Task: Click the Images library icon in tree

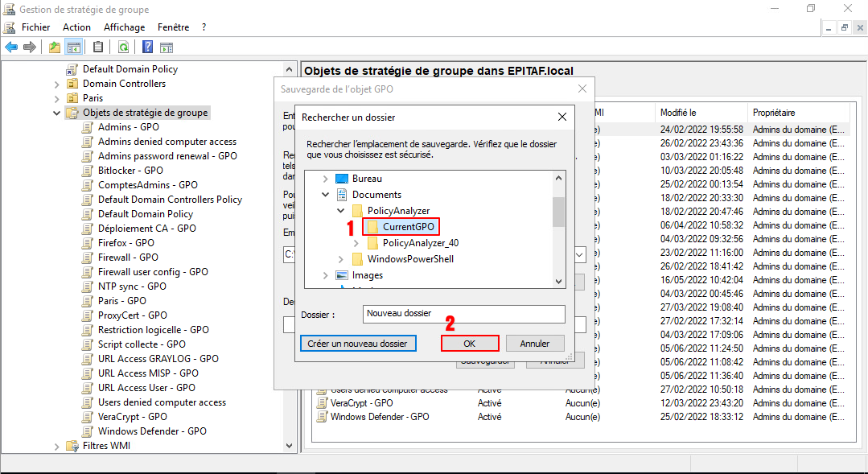Action: point(342,275)
